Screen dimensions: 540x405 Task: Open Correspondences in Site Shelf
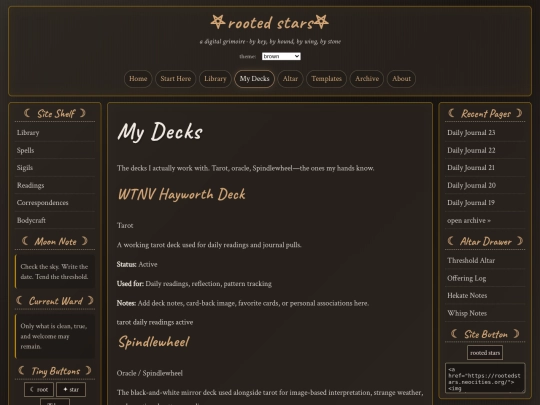[55, 203]
